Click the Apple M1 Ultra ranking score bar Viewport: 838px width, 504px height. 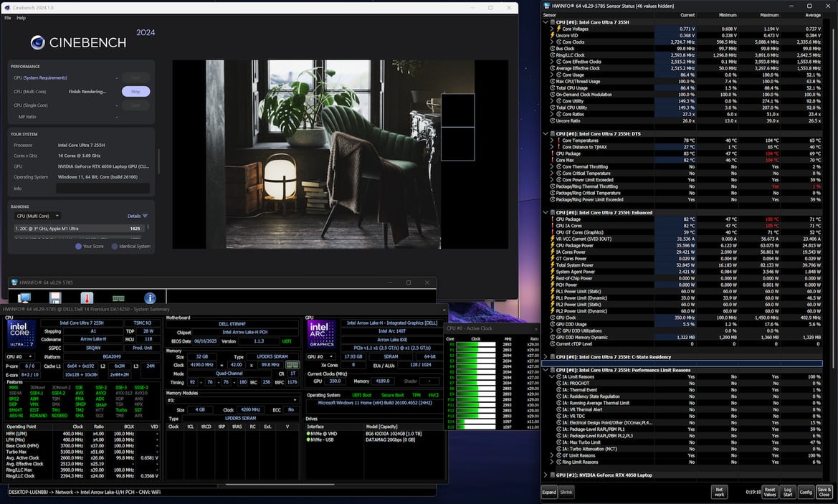point(78,229)
